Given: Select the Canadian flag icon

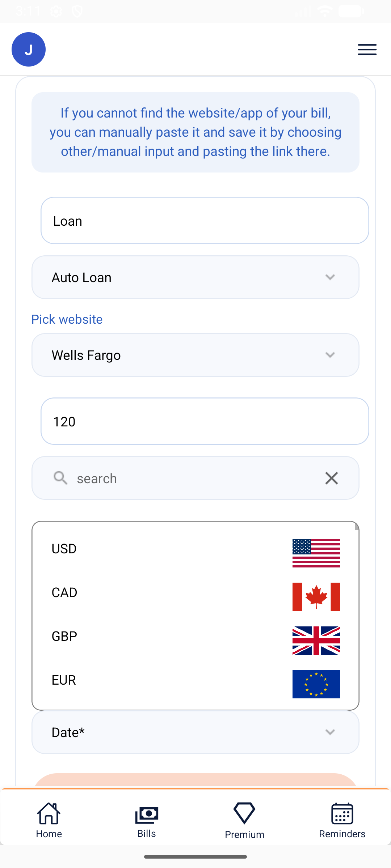Looking at the screenshot, I should point(316,597).
